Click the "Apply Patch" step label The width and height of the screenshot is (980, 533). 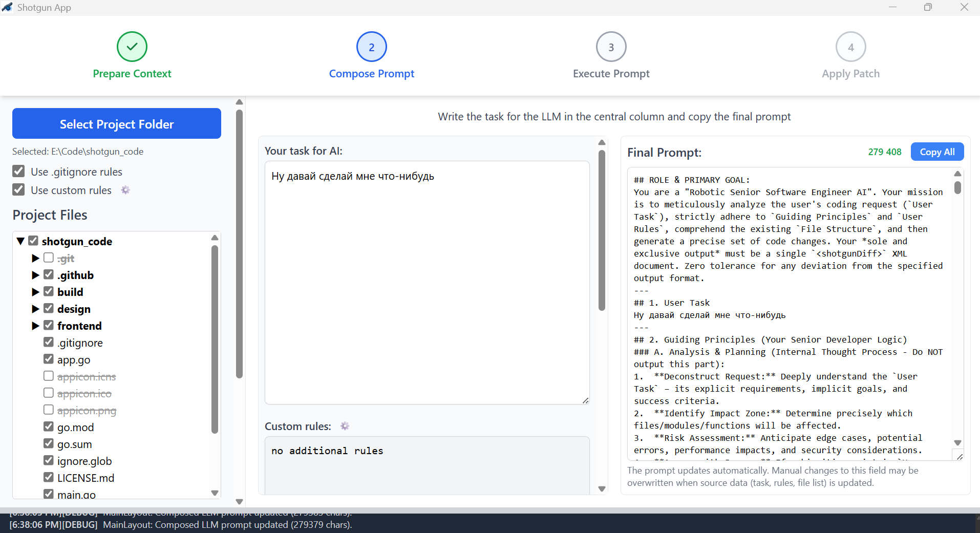point(850,74)
